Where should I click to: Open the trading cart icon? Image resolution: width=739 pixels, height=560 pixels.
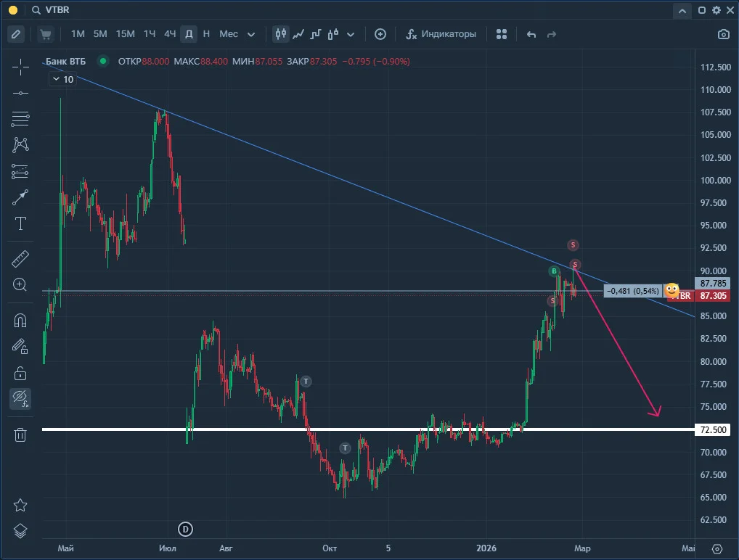click(46, 34)
